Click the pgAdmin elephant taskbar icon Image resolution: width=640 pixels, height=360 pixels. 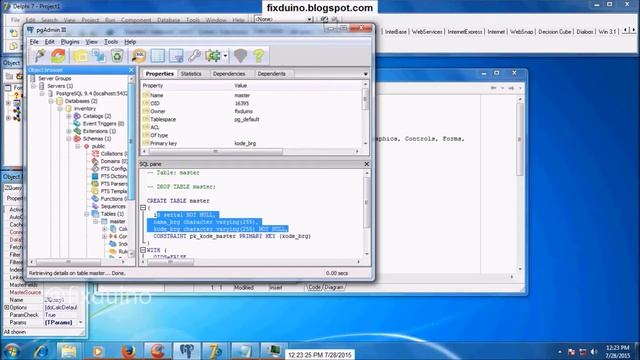click(187, 351)
